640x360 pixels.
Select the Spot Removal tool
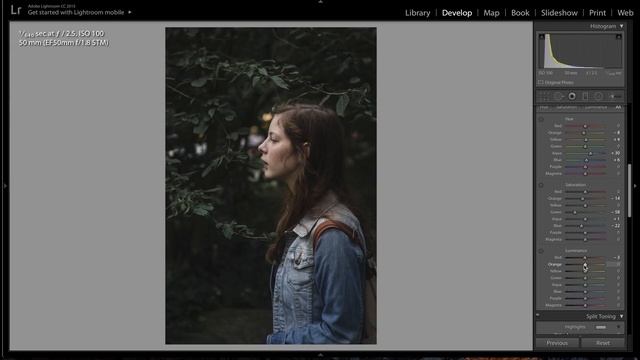(558, 96)
